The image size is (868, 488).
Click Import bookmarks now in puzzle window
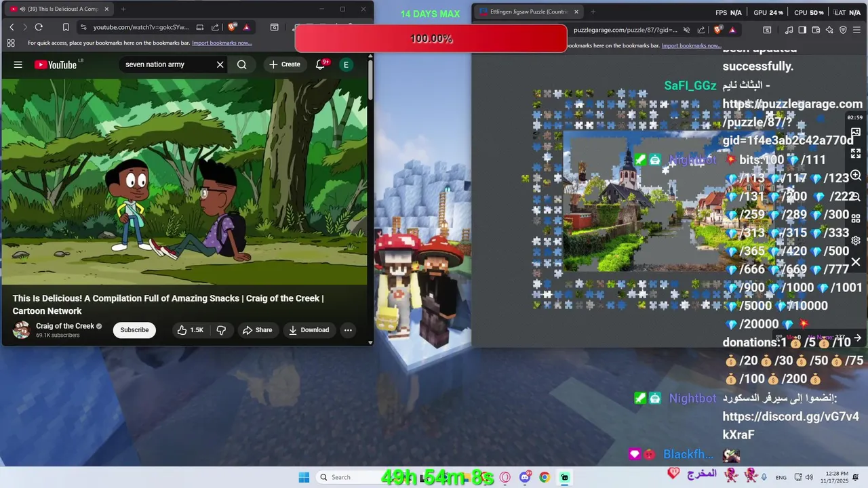click(691, 45)
